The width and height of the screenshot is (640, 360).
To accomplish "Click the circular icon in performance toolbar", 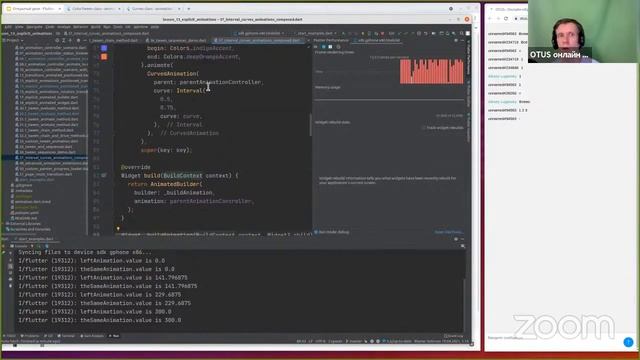I will (x=338, y=47).
